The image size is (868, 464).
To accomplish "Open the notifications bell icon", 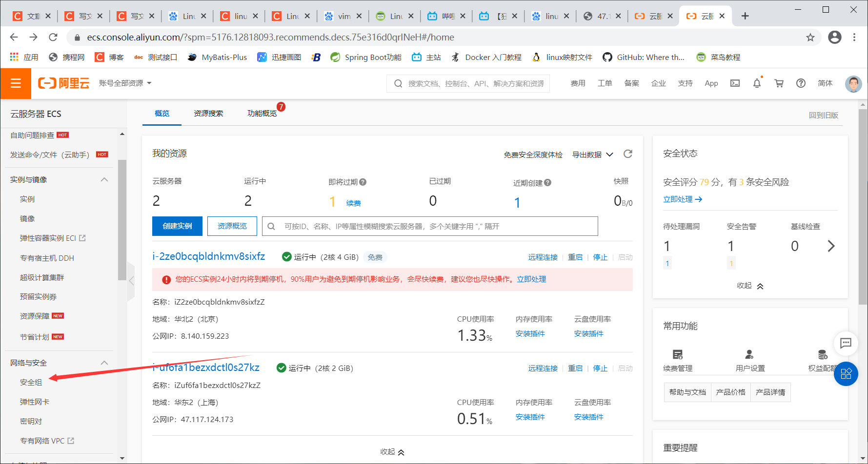I will [757, 83].
